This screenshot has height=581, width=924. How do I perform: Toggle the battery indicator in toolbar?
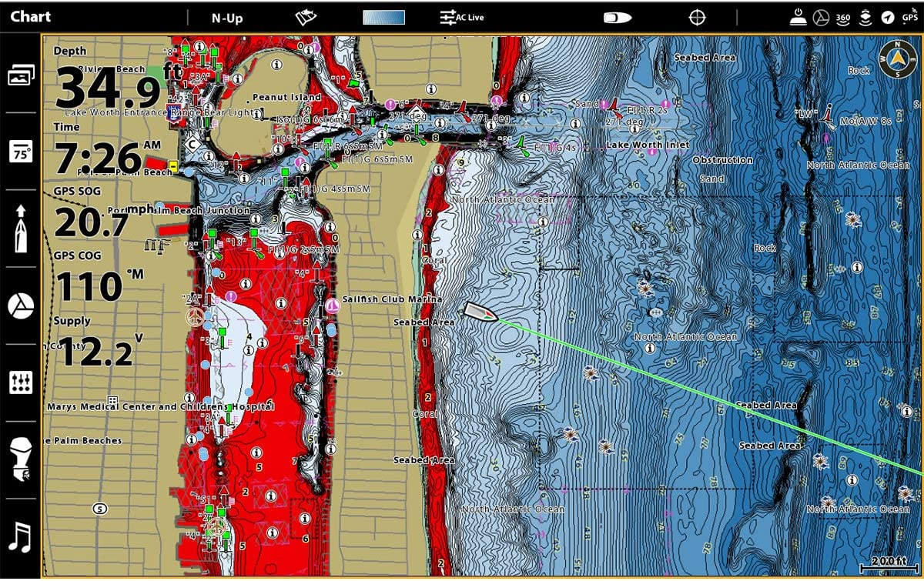coord(616,16)
